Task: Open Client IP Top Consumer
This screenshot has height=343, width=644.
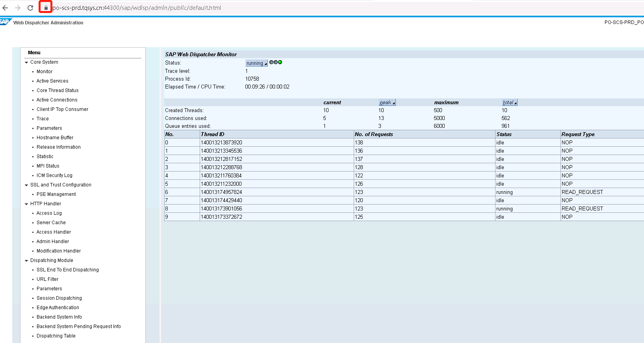Action: click(62, 109)
